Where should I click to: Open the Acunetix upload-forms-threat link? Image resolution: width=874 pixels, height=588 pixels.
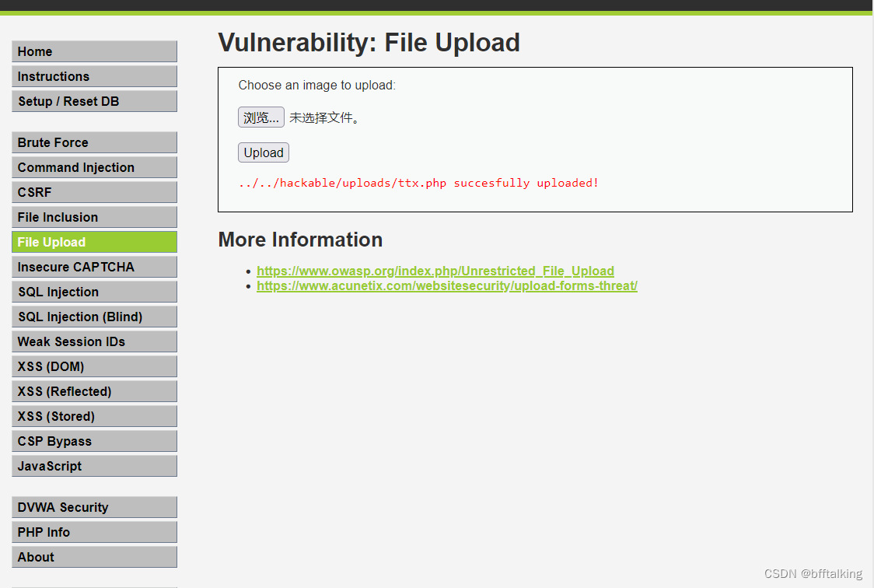coord(447,286)
